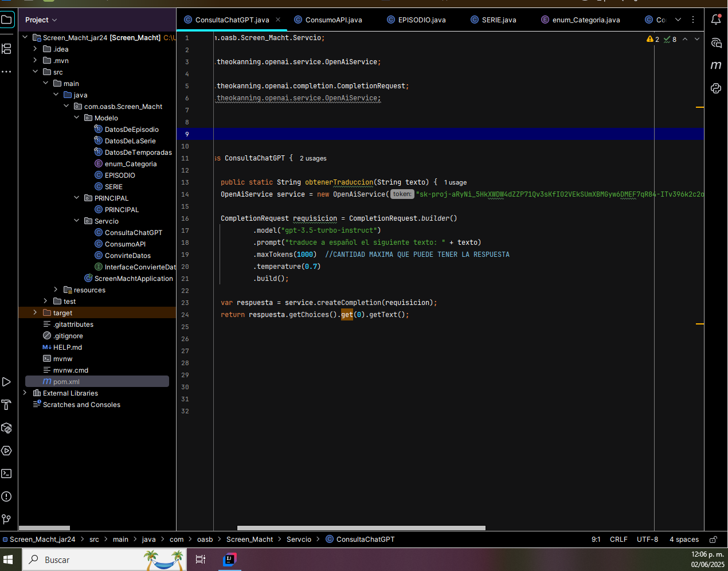The width and height of the screenshot is (728, 571).
Task: Change line separator CRLF in status bar
Action: click(x=619, y=539)
